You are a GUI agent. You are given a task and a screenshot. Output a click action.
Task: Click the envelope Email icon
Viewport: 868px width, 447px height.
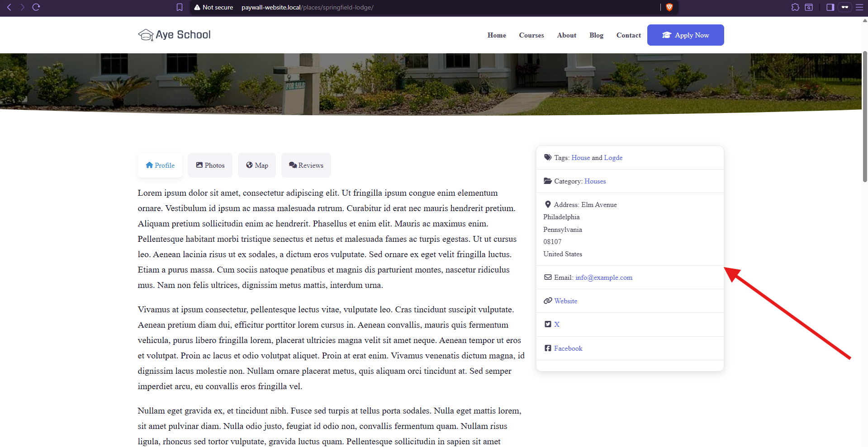click(x=548, y=277)
